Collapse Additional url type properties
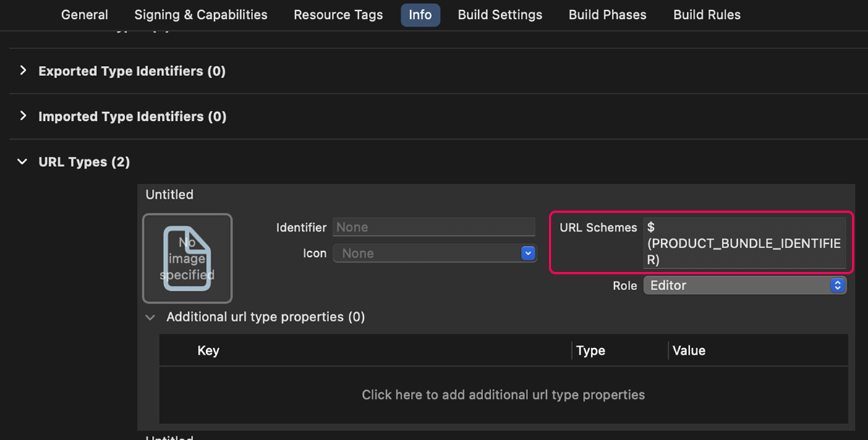The height and width of the screenshot is (440, 868). [150, 317]
